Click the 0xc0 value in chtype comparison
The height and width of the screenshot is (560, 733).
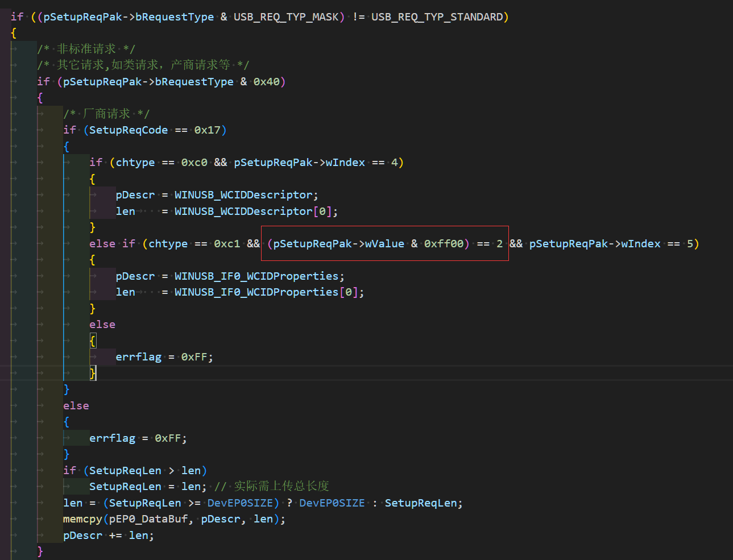pyautogui.click(x=194, y=163)
